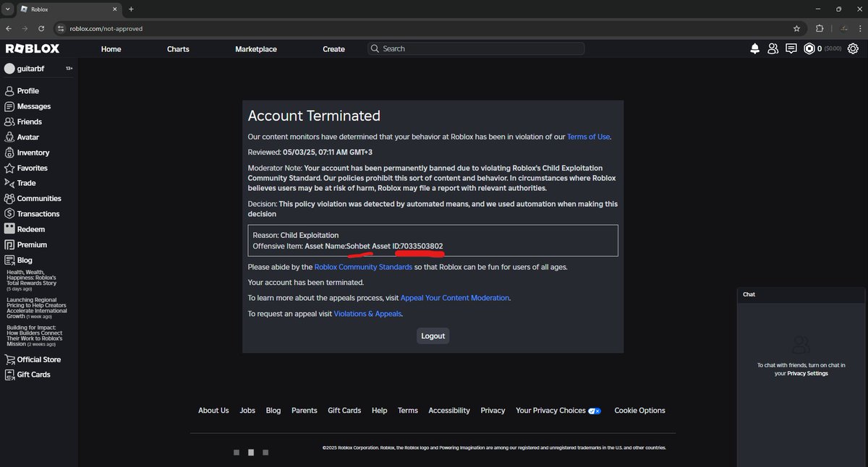This screenshot has height=467, width=868.
Task: Open the notifications bell
Action: (755, 48)
